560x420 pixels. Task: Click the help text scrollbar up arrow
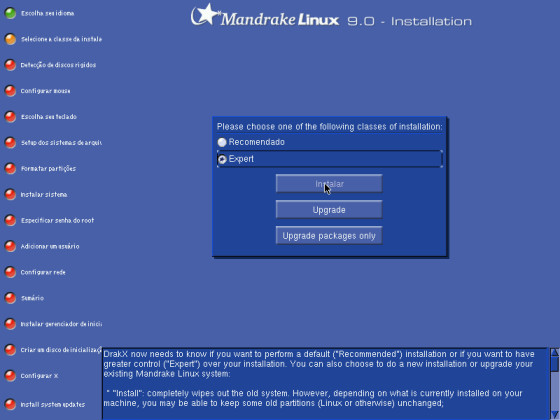click(554, 352)
